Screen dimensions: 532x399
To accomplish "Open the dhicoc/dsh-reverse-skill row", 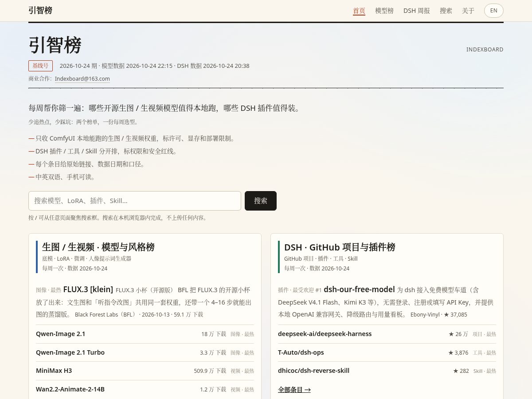I will (387, 371).
